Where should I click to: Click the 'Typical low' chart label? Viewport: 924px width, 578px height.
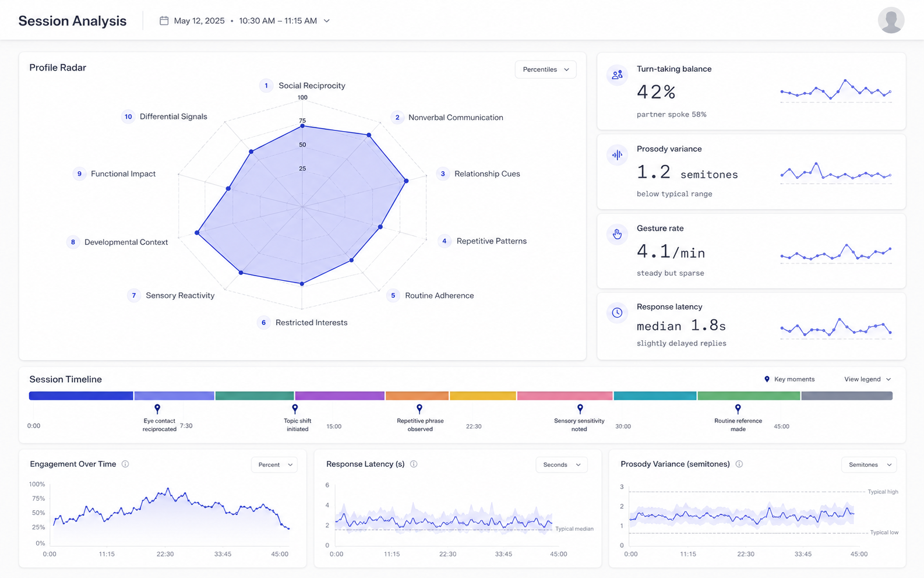(x=884, y=533)
